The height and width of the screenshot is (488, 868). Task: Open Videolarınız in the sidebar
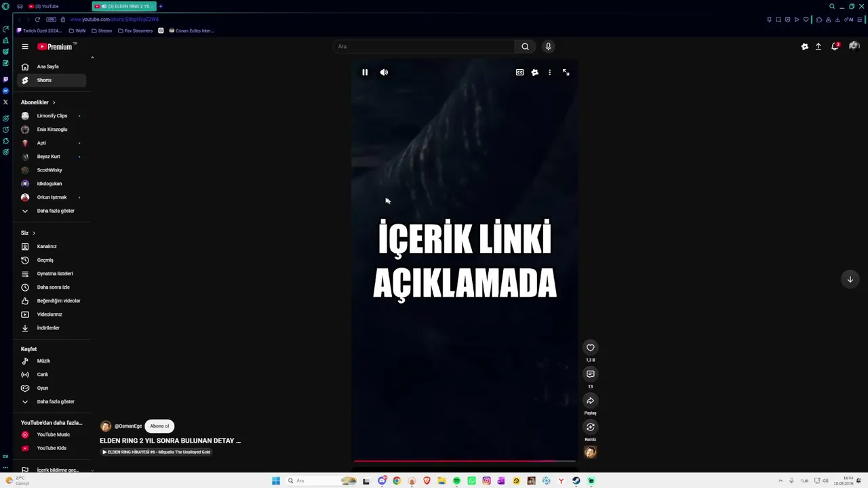(53, 314)
